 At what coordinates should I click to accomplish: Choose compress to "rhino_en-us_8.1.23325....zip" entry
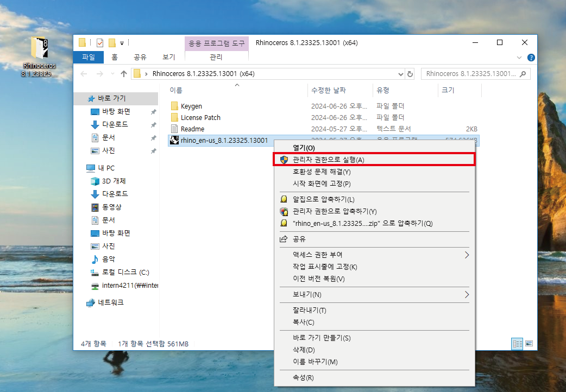[x=374, y=223]
